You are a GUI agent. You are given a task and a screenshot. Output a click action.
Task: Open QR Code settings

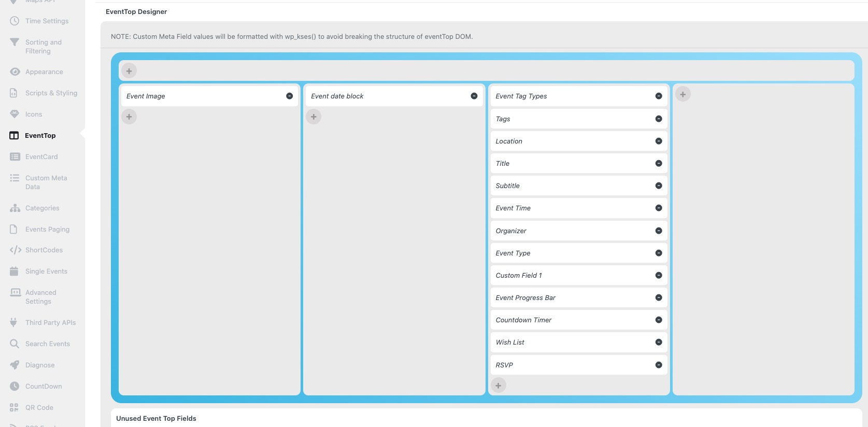(x=39, y=407)
